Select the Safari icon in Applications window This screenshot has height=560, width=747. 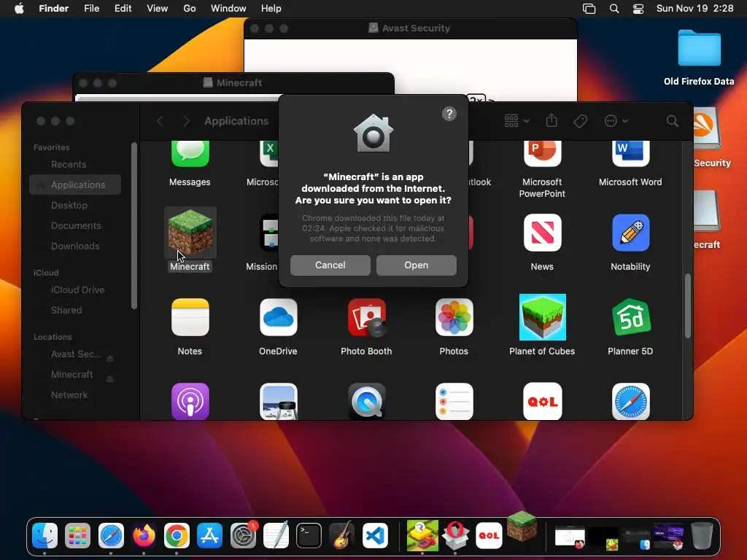[x=630, y=402]
